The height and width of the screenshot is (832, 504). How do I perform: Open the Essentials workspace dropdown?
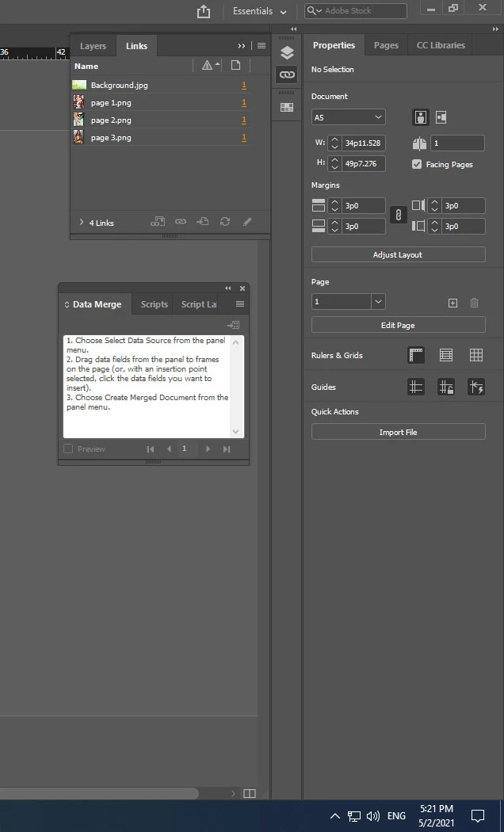[x=259, y=11]
